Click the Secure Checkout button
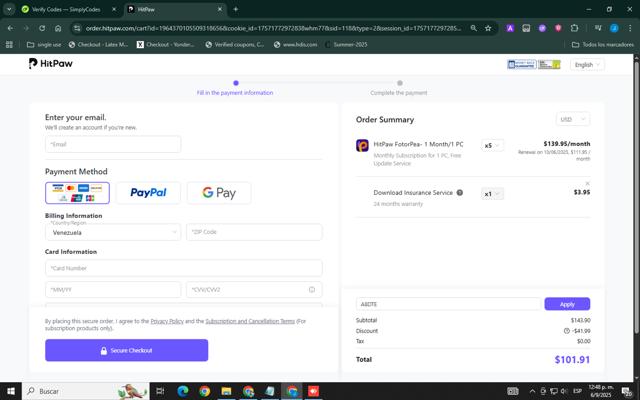Viewport: 640px width, 400px height. click(x=127, y=350)
